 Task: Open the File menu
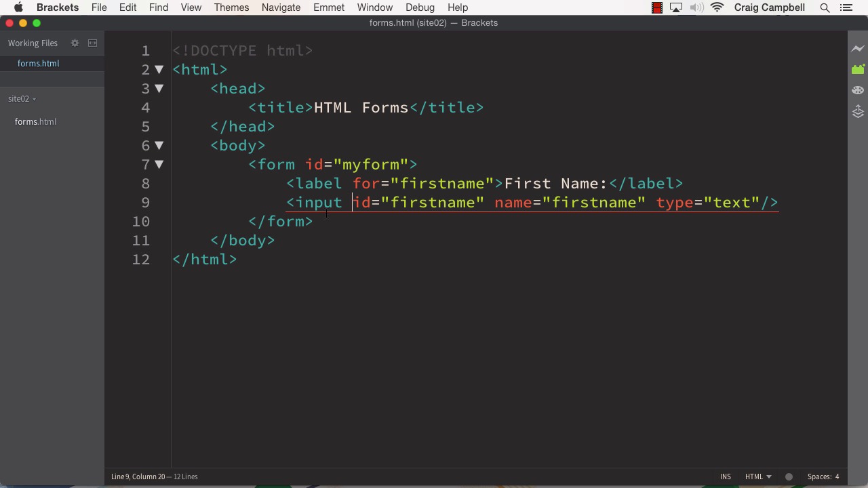tap(99, 7)
